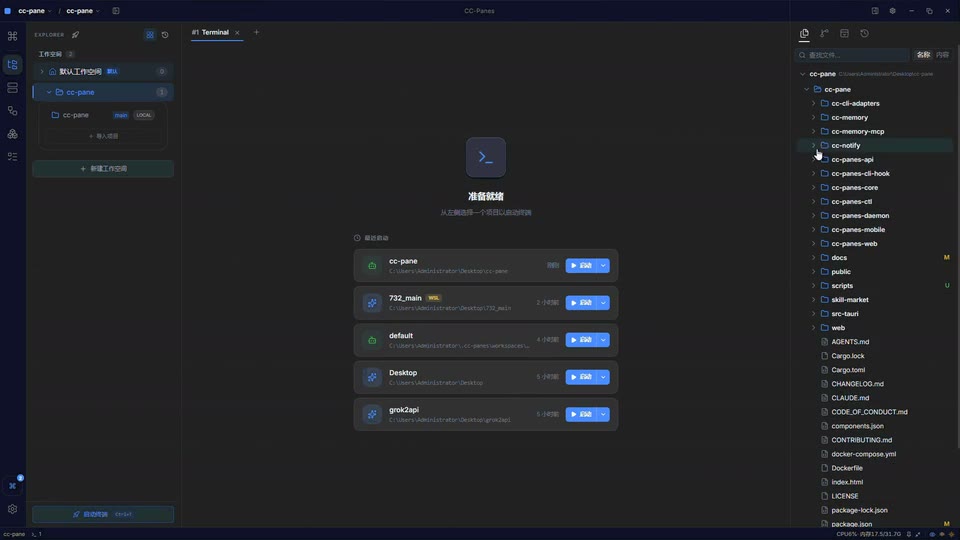Click the CPU and memory status readout
Image resolution: width=960 pixels, height=540 pixels.
click(x=868, y=534)
